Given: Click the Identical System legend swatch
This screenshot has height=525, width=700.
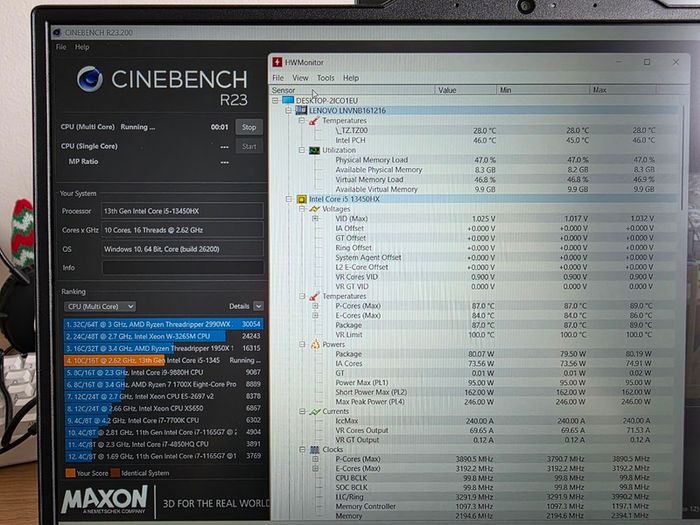Looking at the screenshot, I should click(115, 473).
